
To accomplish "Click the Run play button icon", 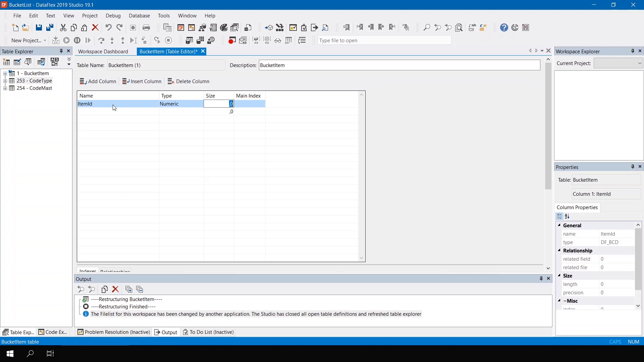I will pos(66,41).
